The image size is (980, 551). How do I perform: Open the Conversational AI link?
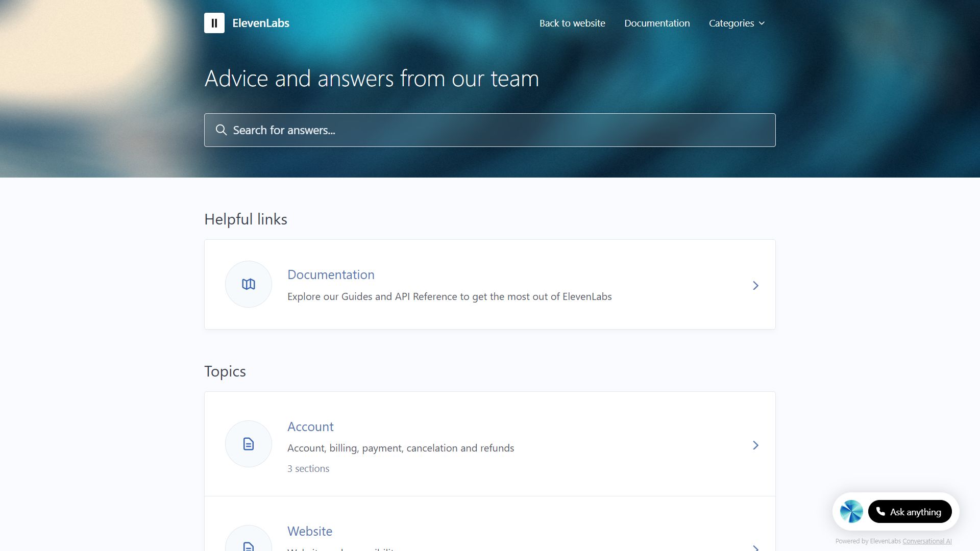click(928, 541)
